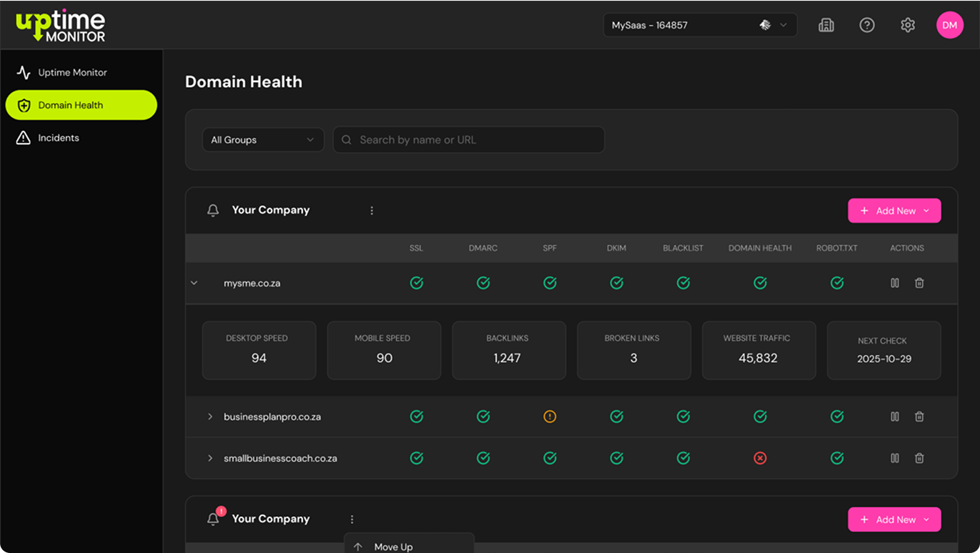Collapse the mysme.co.za row
This screenshot has width=980, height=553.
[194, 283]
